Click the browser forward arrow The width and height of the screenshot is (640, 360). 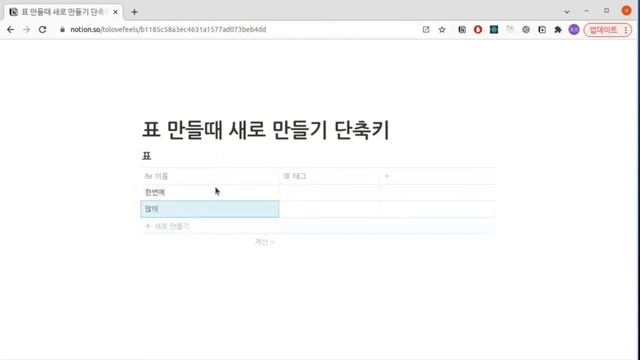click(27, 29)
